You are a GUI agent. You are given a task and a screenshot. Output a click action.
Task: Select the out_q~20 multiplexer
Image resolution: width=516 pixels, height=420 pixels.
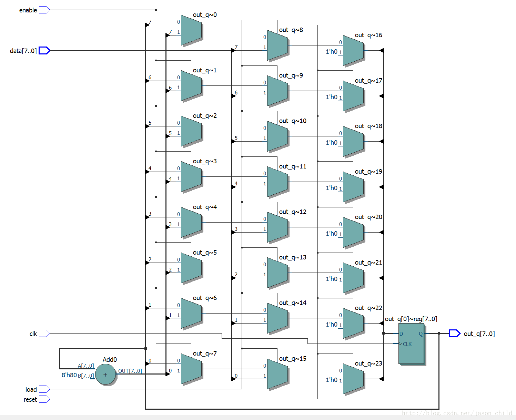point(353,233)
